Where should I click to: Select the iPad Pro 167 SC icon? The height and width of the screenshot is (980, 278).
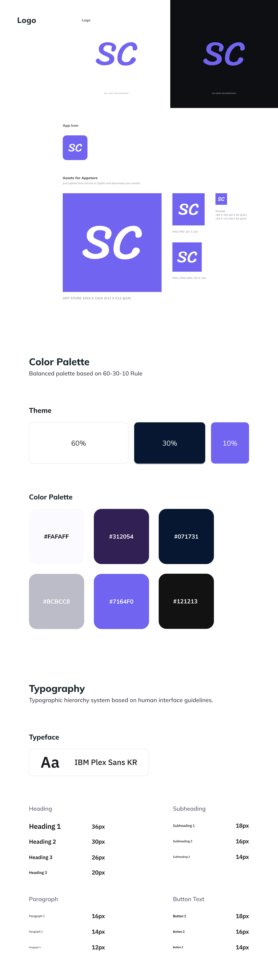pos(188,209)
